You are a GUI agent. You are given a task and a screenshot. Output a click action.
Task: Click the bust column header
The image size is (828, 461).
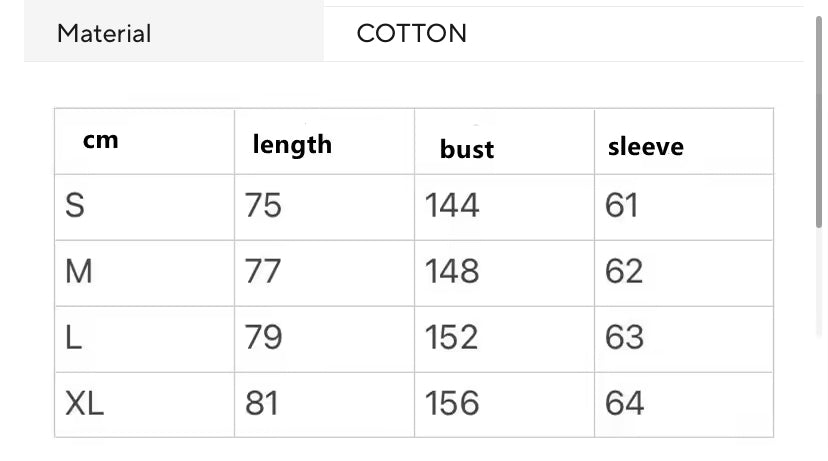click(467, 149)
